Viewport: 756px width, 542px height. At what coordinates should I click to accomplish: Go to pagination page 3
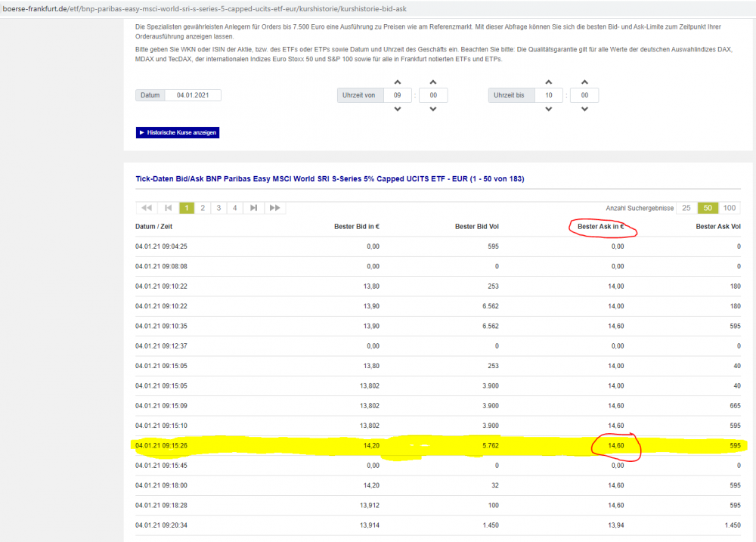click(218, 208)
